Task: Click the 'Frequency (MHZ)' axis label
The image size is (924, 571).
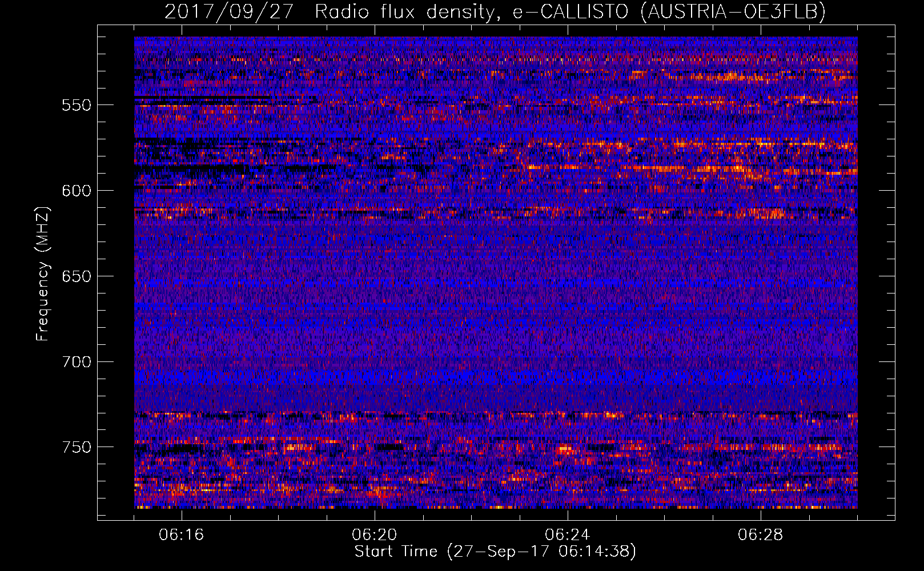Action: click(x=43, y=274)
